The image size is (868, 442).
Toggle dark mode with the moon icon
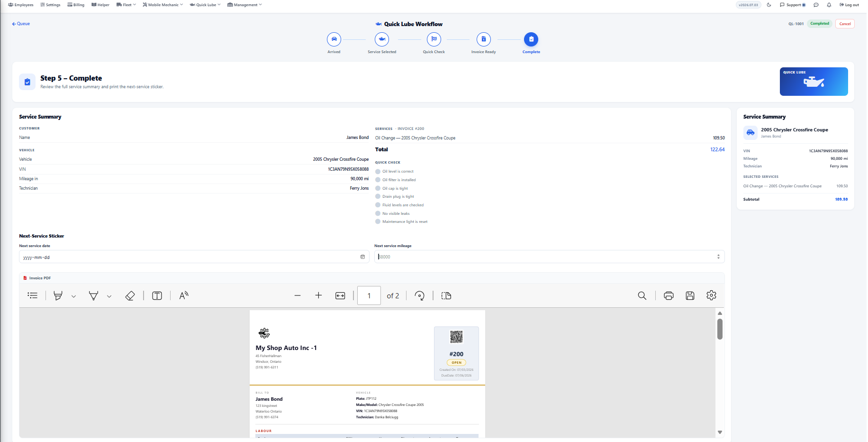[x=769, y=5]
